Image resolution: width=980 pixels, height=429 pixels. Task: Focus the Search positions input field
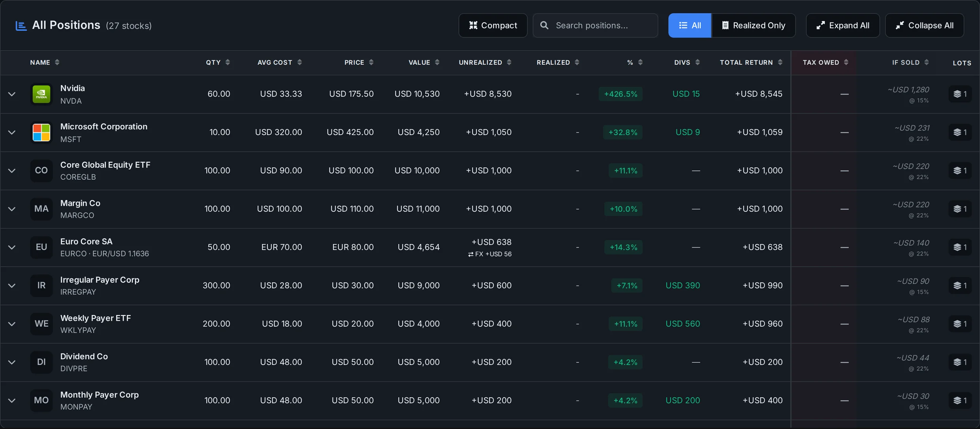click(x=595, y=25)
